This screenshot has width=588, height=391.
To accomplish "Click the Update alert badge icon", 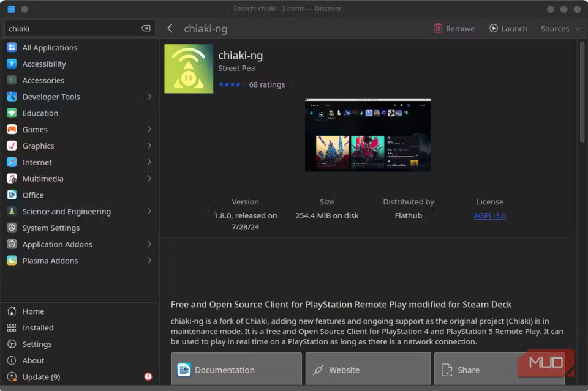I will pyautogui.click(x=148, y=377).
